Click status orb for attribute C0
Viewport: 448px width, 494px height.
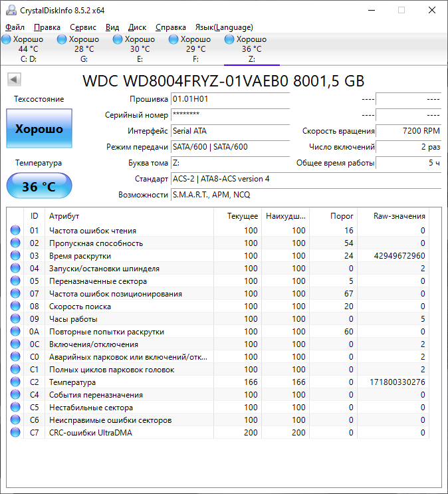pyautogui.click(x=15, y=356)
